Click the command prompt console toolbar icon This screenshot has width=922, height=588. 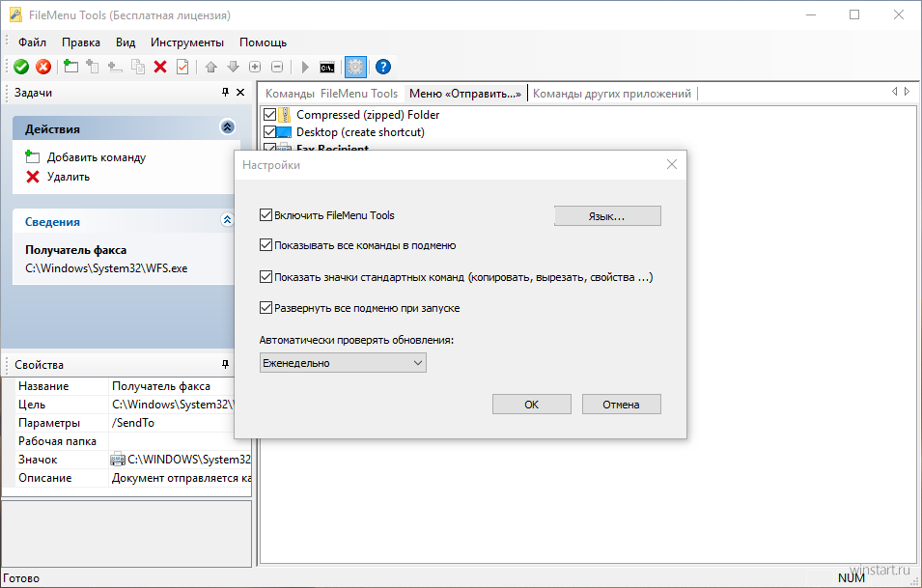(327, 68)
